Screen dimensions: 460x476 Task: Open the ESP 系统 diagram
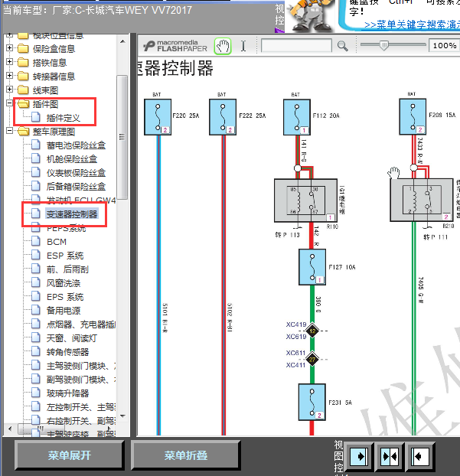[x=65, y=256]
